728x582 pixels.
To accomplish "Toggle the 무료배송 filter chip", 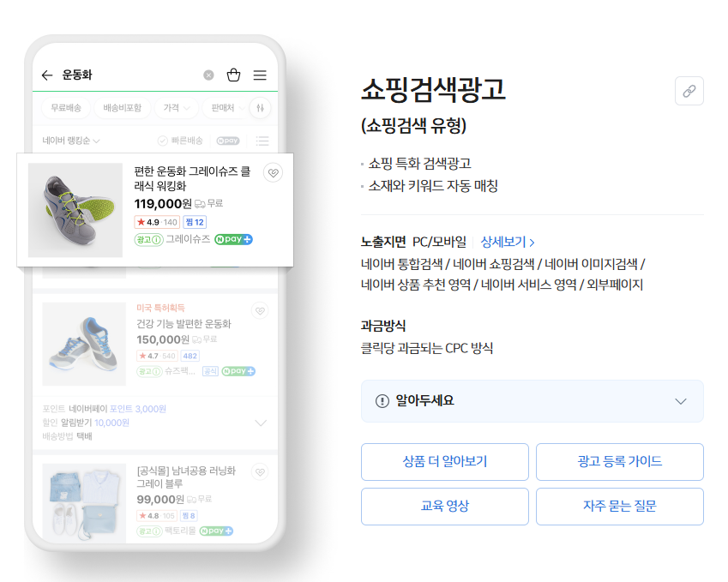I will tap(66, 108).
